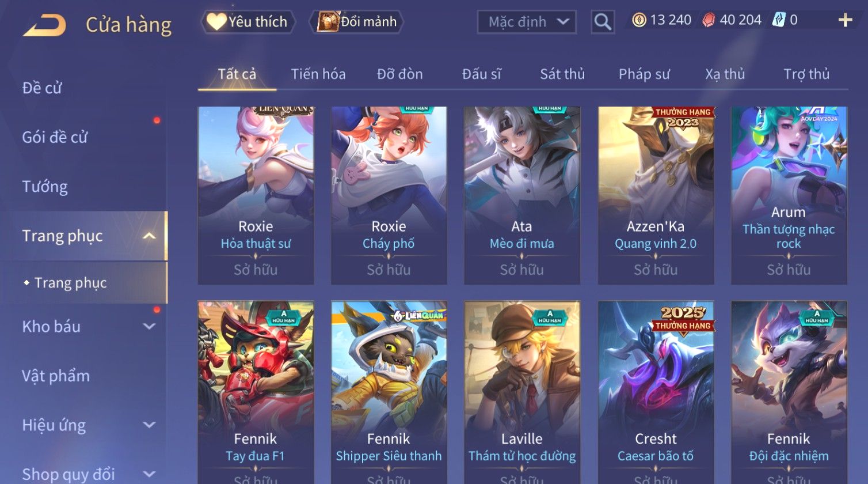Open Yêu thích heart favorites
The width and height of the screenshot is (868, 484).
[248, 22]
